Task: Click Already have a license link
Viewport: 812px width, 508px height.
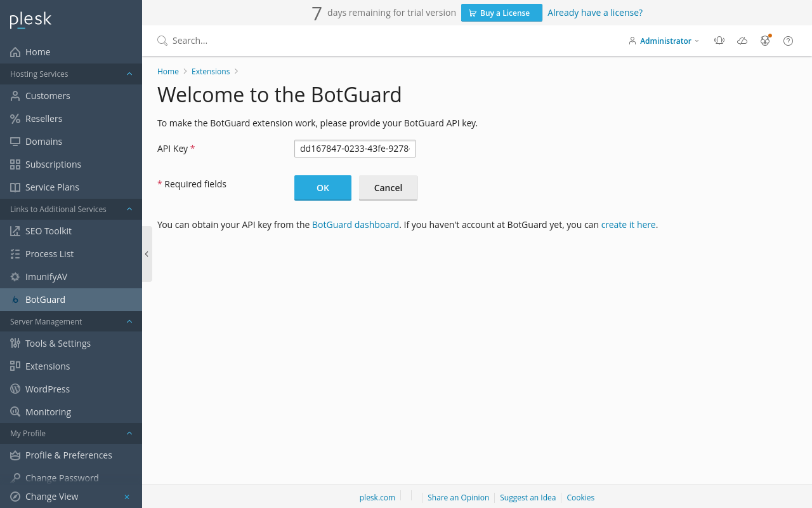Action: click(x=595, y=13)
